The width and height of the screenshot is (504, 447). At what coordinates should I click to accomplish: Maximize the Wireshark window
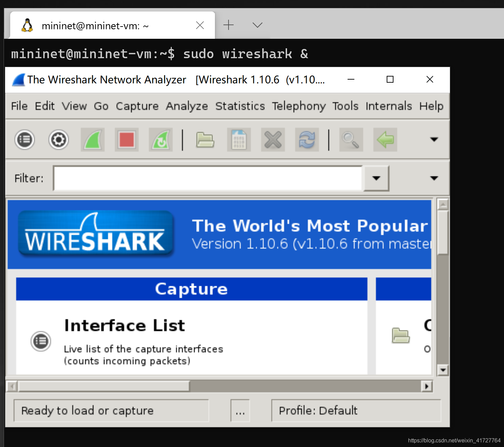[390, 79]
